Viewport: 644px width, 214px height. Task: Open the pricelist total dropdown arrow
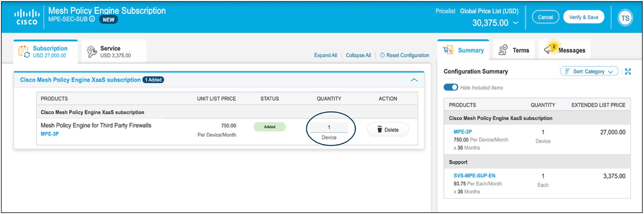point(516,23)
